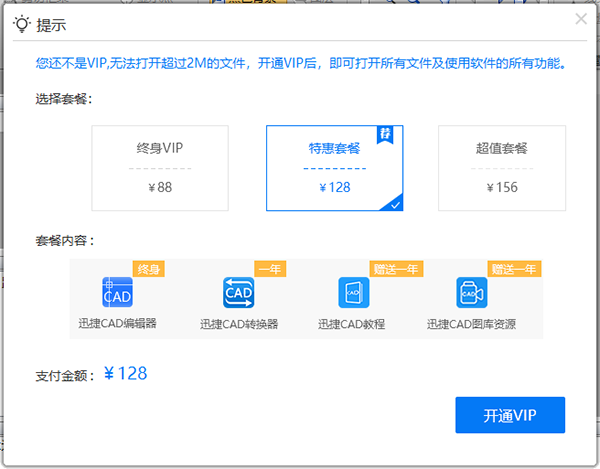Click the 迅捷CAD编辑器 caption text
The width and height of the screenshot is (600, 469).
[x=117, y=324]
